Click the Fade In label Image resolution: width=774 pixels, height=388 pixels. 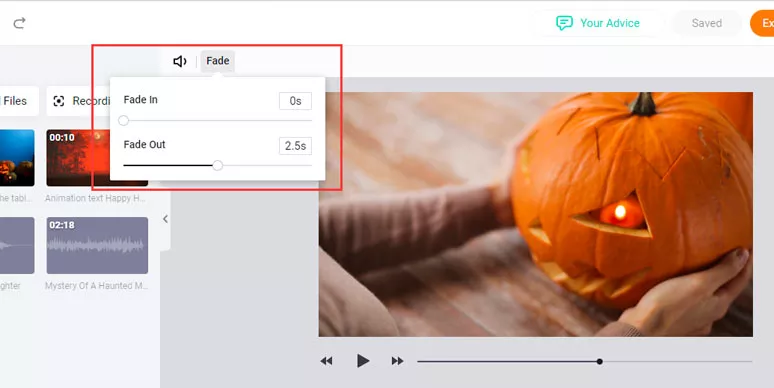pos(141,100)
